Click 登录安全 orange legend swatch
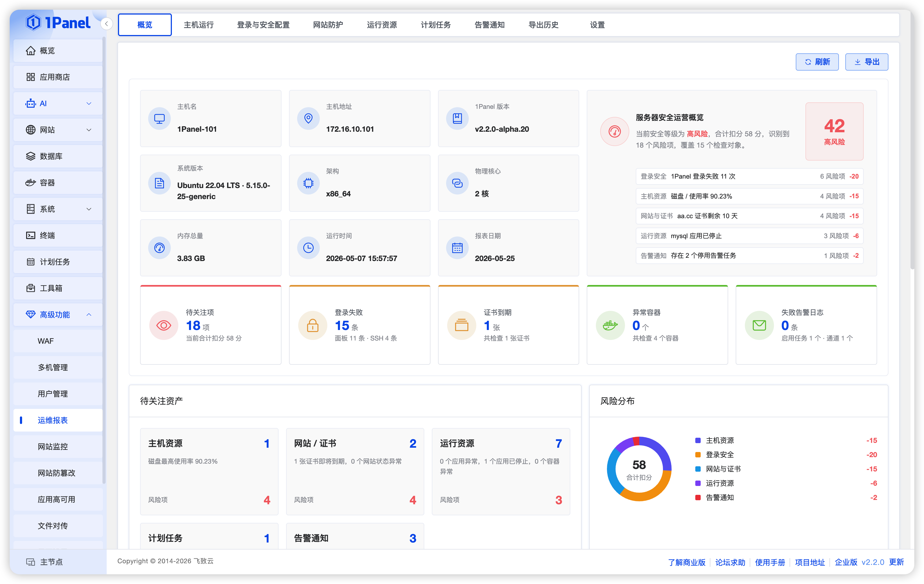 [698, 455]
